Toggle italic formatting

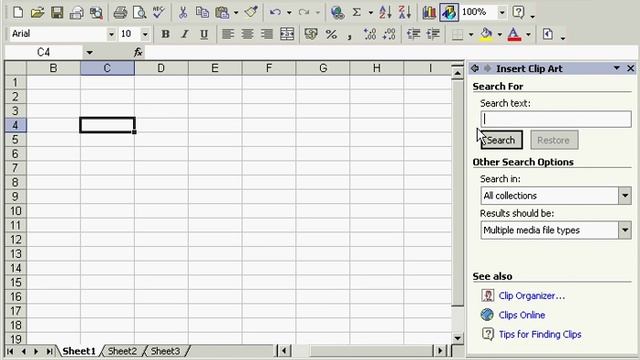[x=184, y=34]
